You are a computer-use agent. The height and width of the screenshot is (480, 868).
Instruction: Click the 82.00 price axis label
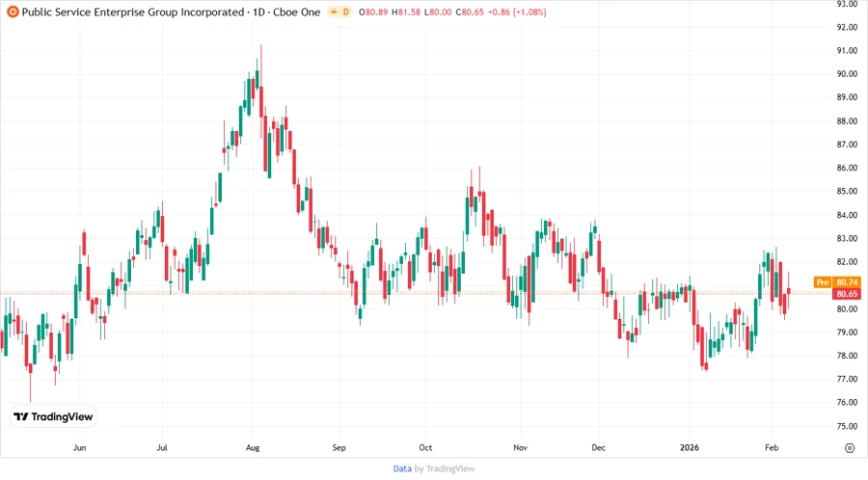pos(847,262)
